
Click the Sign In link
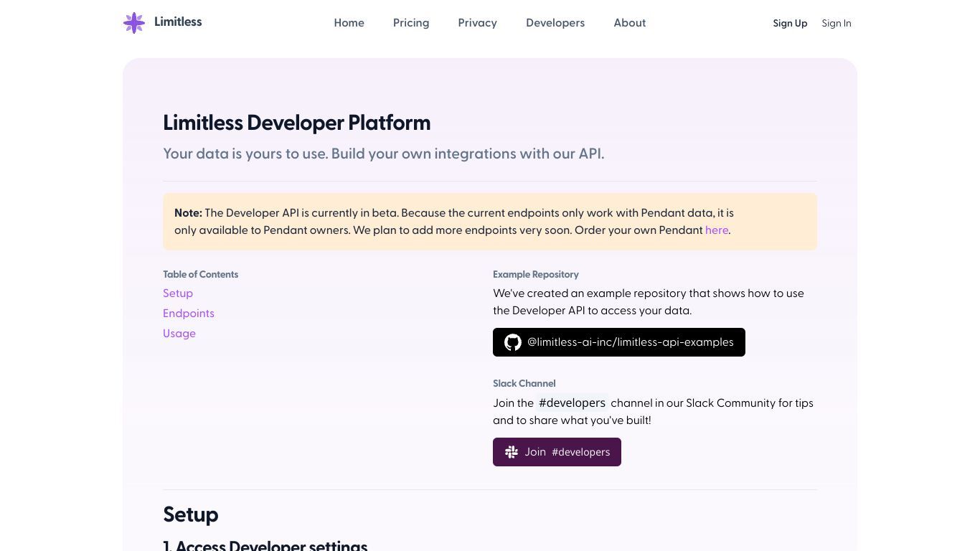click(837, 23)
